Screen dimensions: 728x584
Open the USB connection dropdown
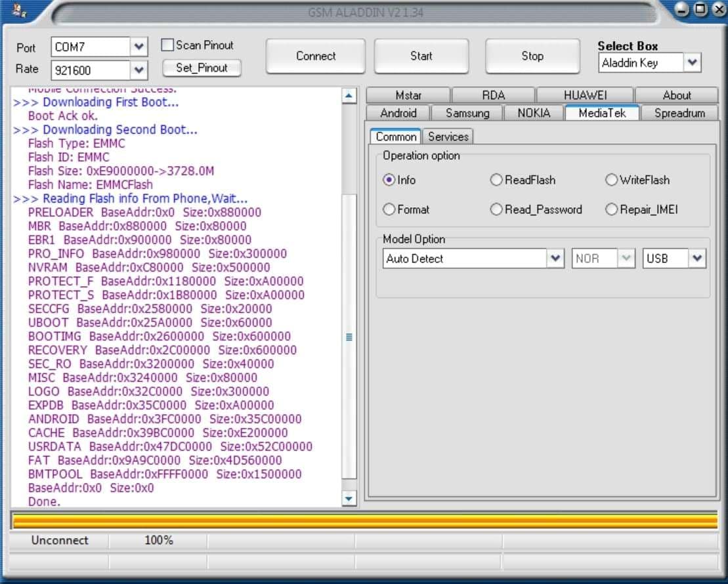click(x=697, y=258)
